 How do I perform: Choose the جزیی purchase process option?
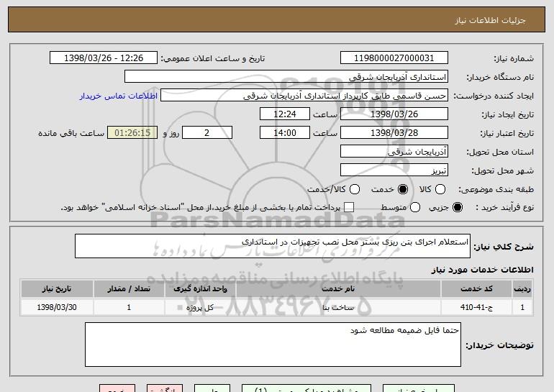458,207
